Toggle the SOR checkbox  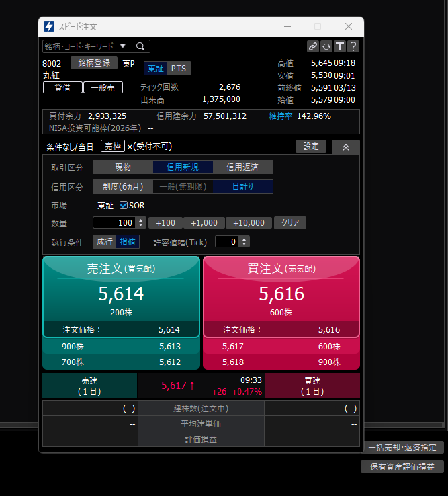click(x=124, y=206)
